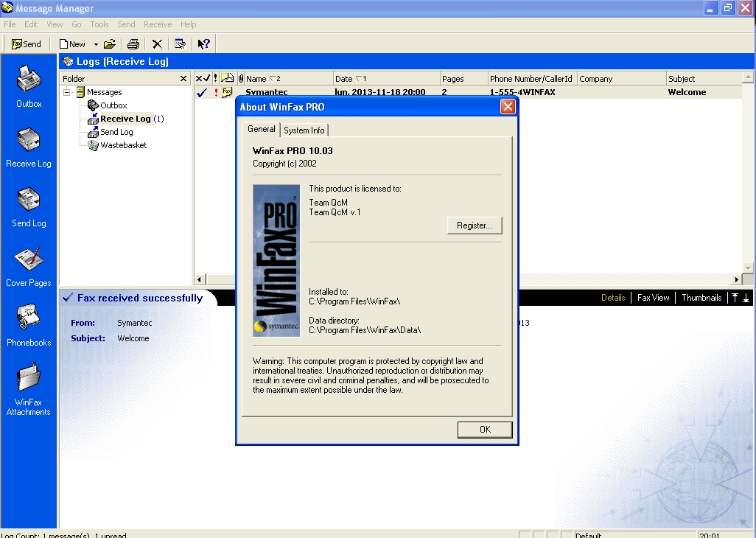Click the Print toolbar icon
The height and width of the screenshot is (538, 756).
click(x=133, y=44)
